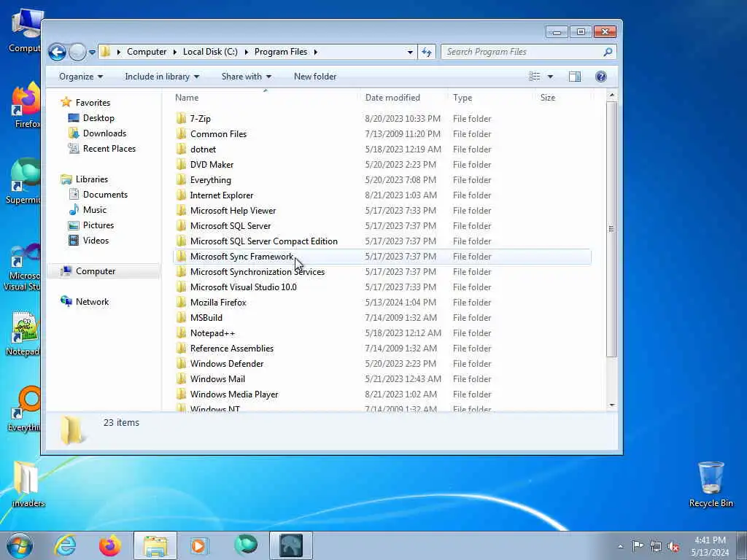Select the Mozilla Firefox folder icon
This screenshot has width=747, height=560.
click(181, 303)
